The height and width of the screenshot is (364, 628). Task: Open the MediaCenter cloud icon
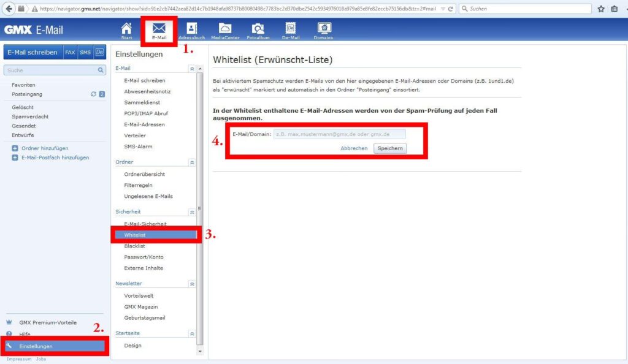pos(225,29)
